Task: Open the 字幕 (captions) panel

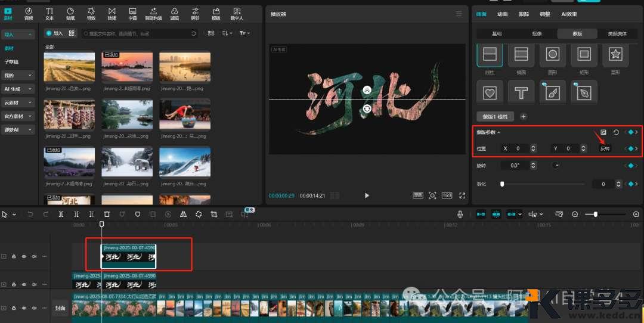Action: click(132, 14)
